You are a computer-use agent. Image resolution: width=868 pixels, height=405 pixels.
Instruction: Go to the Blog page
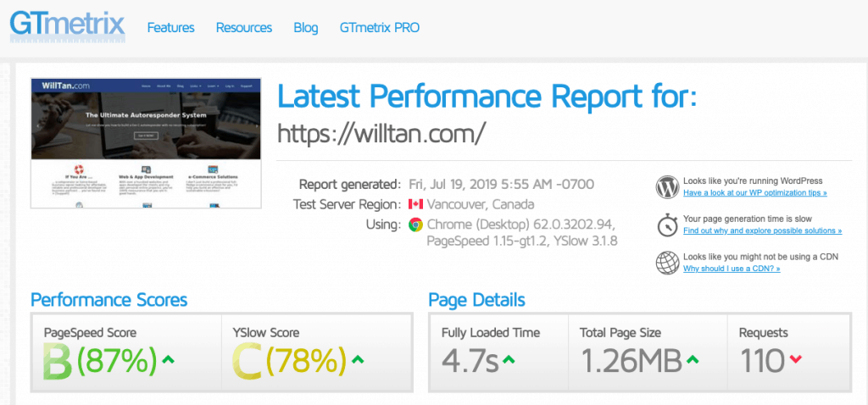tap(305, 28)
